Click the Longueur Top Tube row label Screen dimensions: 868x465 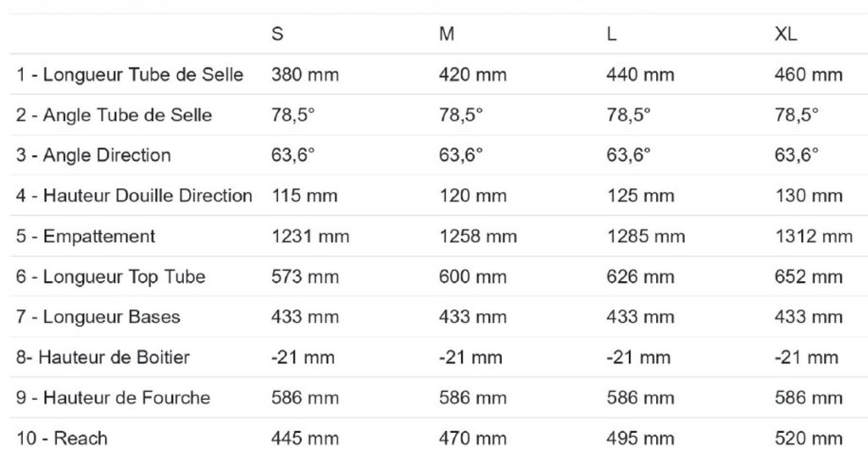coord(110,277)
